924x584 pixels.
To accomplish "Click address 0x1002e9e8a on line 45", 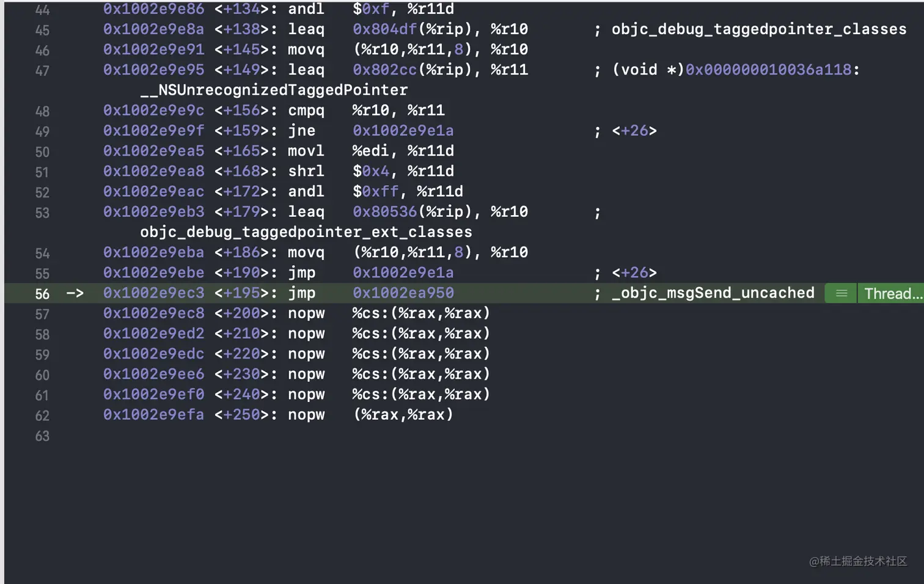I will [153, 29].
